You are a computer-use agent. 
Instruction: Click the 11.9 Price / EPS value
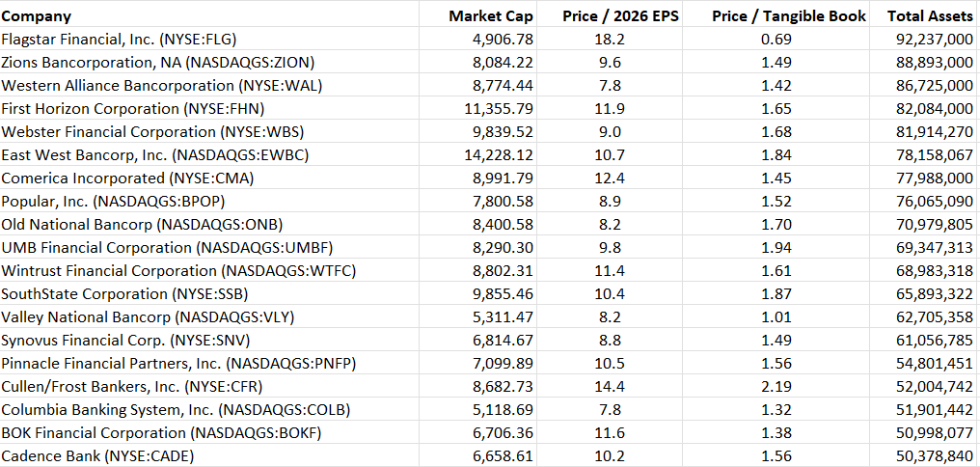(x=610, y=109)
